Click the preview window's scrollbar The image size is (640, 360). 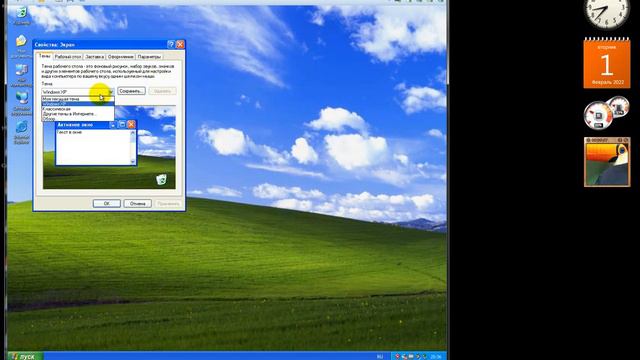tap(133, 147)
